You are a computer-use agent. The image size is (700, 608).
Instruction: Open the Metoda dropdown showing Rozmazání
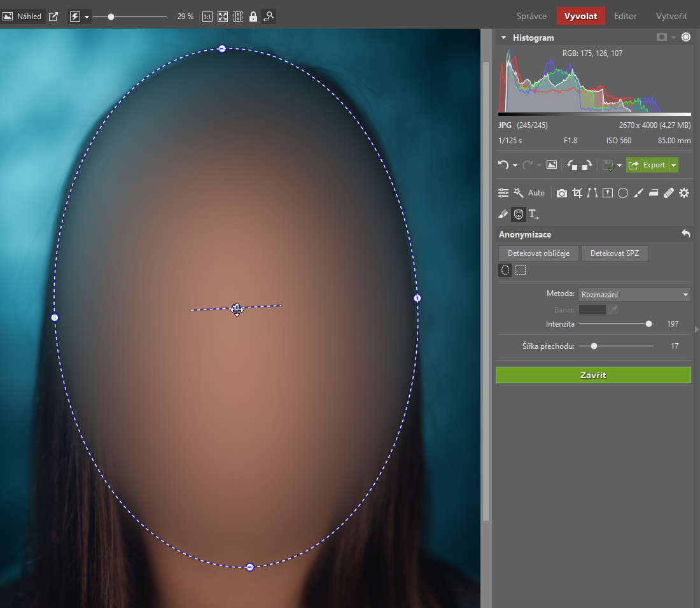coord(634,294)
